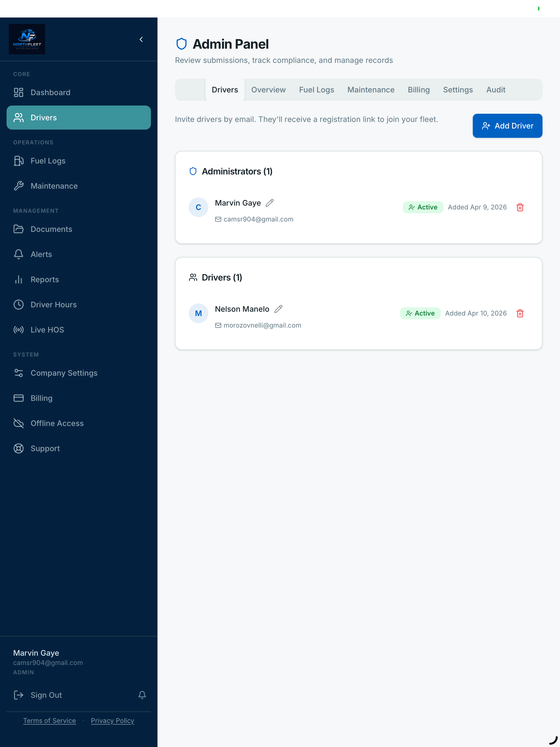Click the sliders icon for Company Settings
The image size is (560, 747).
tap(19, 373)
